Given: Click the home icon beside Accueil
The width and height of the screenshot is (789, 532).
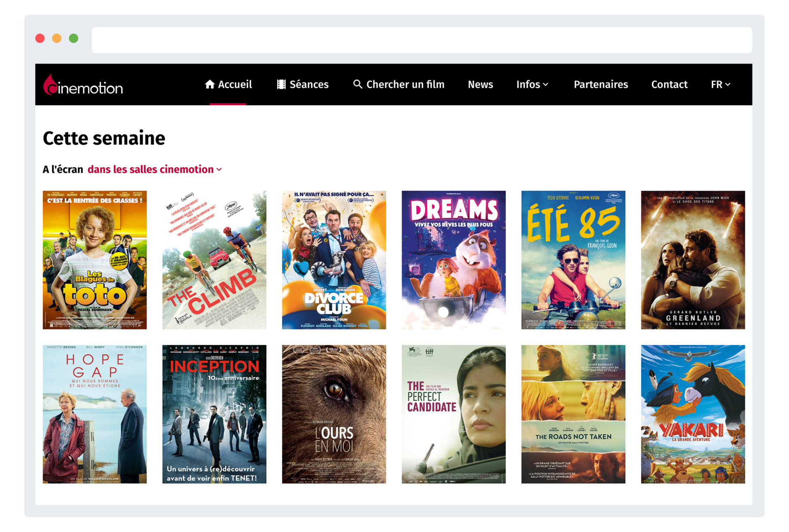Looking at the screenshot, I should (210, 84).
